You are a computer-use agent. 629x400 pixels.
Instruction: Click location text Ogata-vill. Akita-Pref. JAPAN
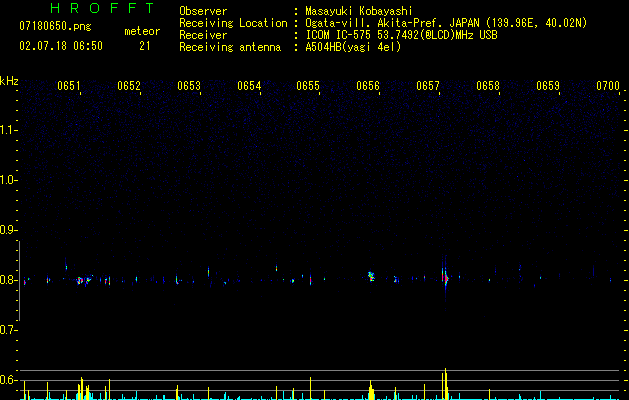(392, 23)
